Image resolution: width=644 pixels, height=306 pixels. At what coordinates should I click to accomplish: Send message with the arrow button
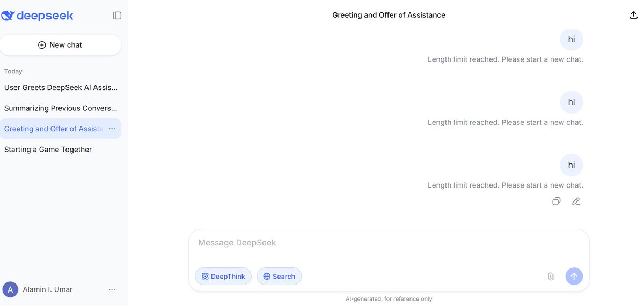point(574,277)
